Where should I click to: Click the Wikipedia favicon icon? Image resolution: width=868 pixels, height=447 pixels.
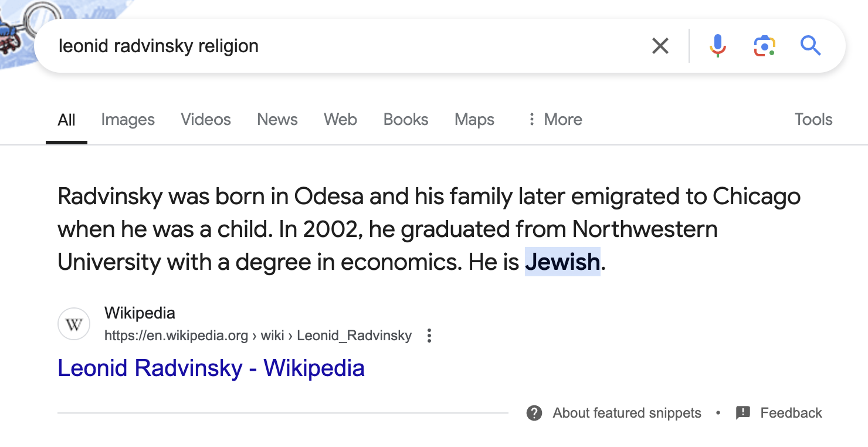point(74,324)
